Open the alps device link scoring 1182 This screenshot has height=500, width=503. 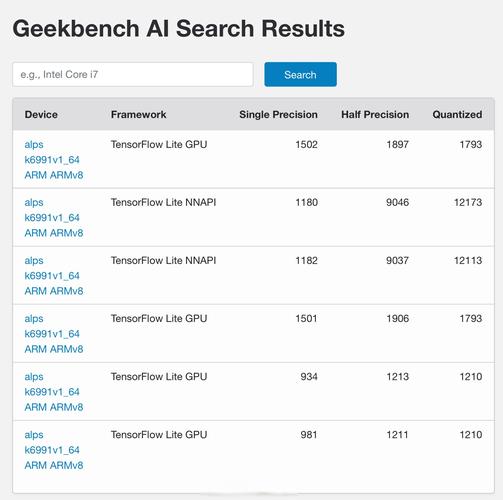point(54,275)
